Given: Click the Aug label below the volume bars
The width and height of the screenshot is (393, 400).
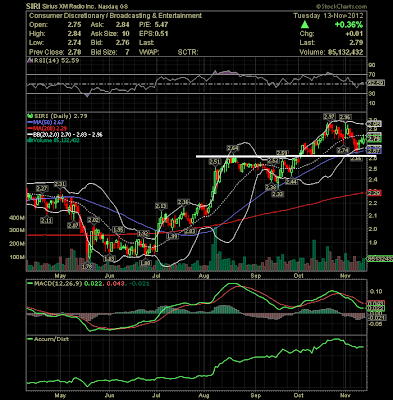Looking at the screenshot, I should tap(203, 276).
